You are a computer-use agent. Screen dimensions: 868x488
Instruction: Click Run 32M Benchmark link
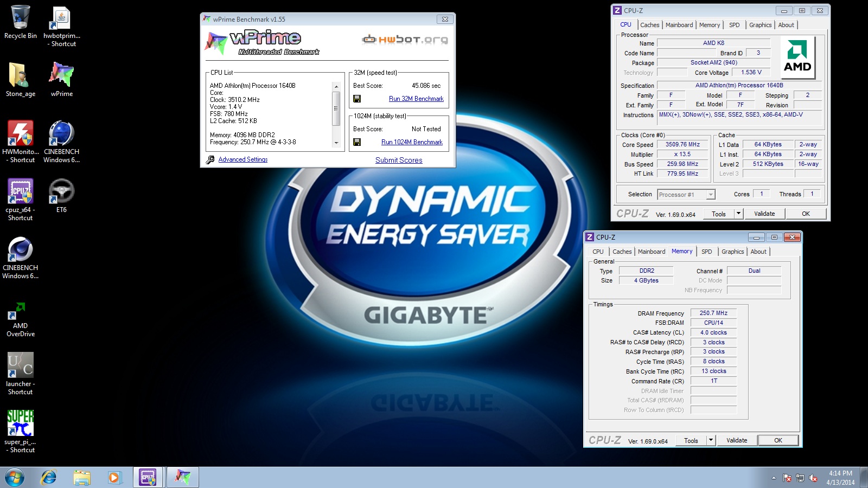[x=416, y=99]
